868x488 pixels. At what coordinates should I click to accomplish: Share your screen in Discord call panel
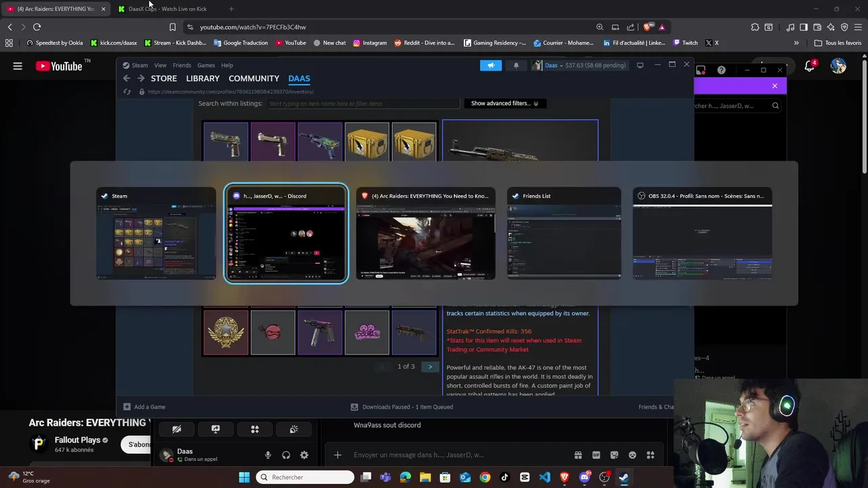(216, 429)
